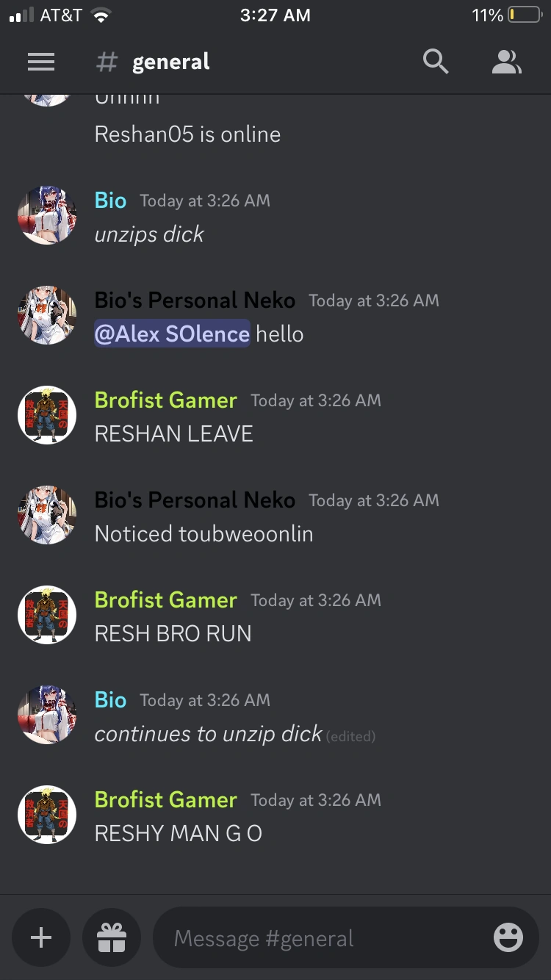Screen dimensions: 551x980
Task: Open the @Alex SOlence mention
Action: pos(173,334)
